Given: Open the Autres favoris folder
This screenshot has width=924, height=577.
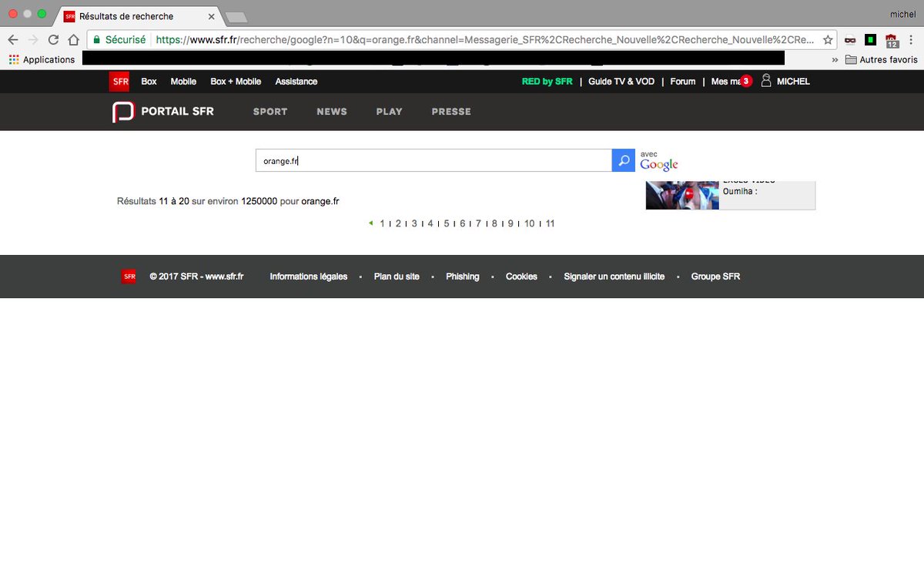Looking at the screenshot, I should point(882,59).
